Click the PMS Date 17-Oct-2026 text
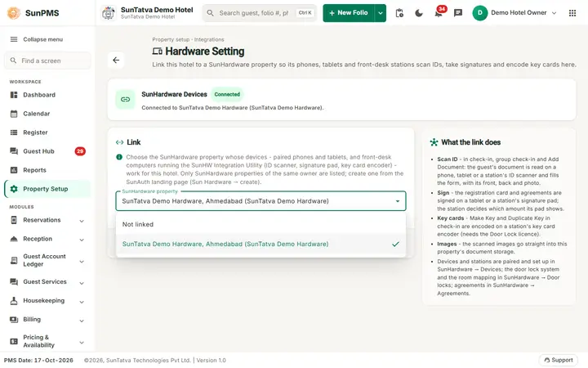The height and width of the screenshot is (368, 588). pos(38,361)
